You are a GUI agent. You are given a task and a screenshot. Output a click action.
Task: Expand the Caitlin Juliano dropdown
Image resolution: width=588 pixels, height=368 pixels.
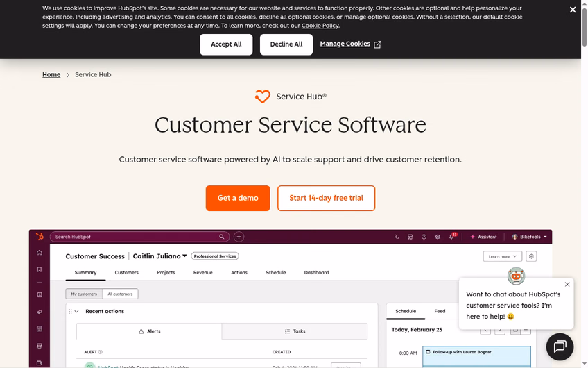pos(159,256)
